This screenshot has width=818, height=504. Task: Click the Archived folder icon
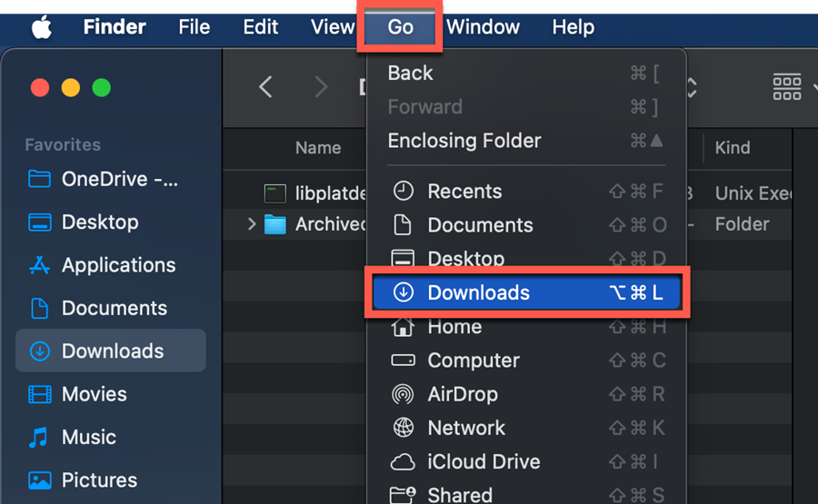[274, 224]
